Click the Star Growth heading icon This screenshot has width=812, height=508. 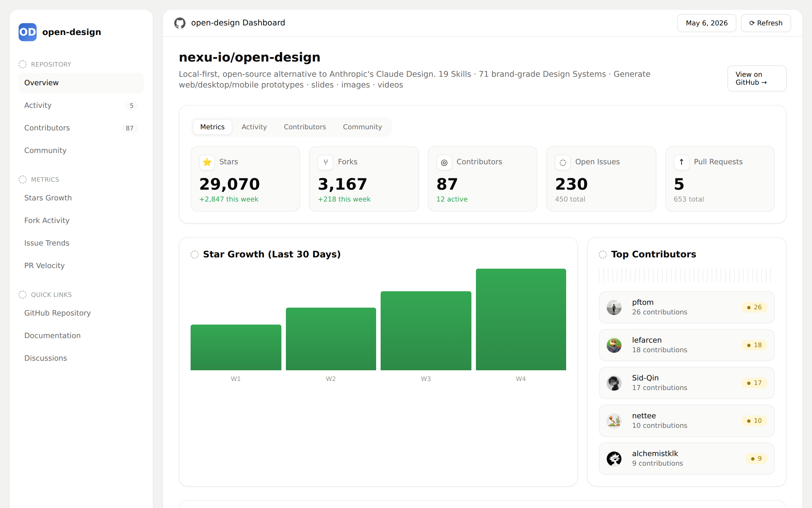pyautogui.click(x=195, y=254)
